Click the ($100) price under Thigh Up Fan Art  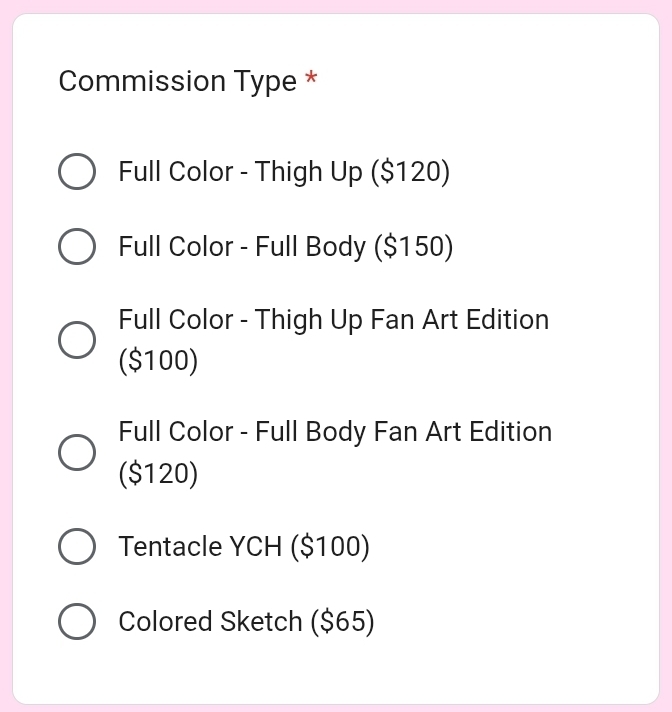coord(158,360)
